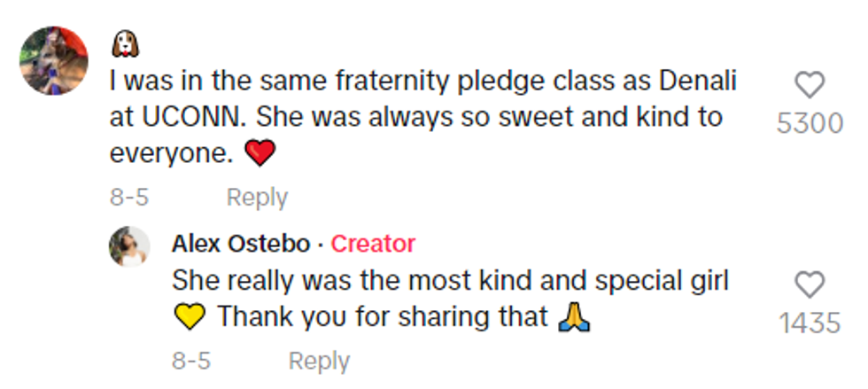This screenshot has height=389, width=868.
Task: Click the 1435 like count
Action: [810, 323]
